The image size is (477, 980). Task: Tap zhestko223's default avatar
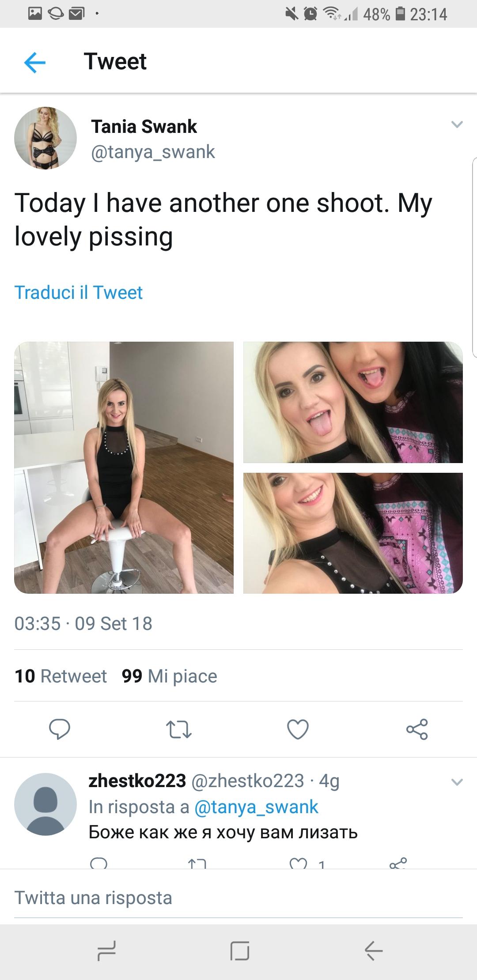coord(45,804)
